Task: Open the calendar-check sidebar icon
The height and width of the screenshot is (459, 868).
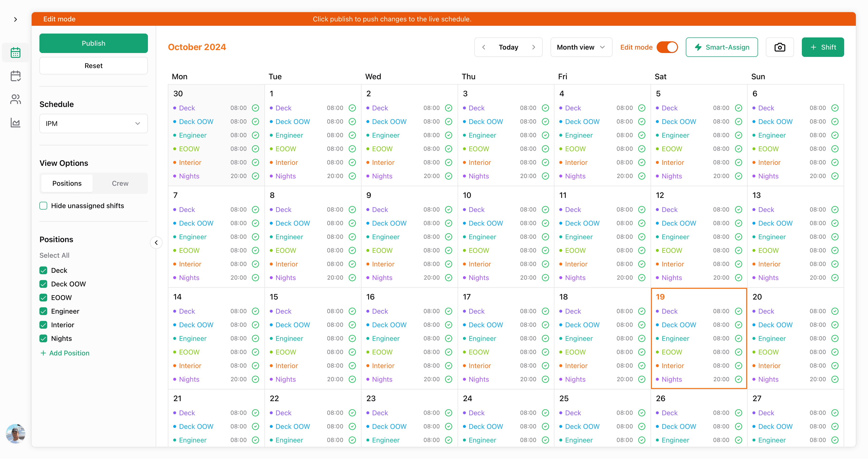Action: pos(16,76)
